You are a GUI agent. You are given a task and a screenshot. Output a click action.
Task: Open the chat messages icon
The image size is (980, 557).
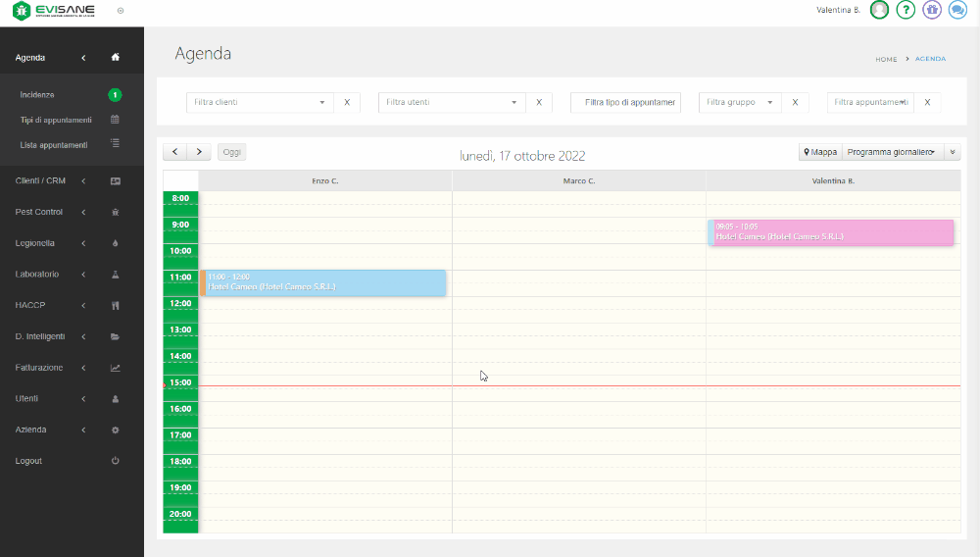point(956,10)
